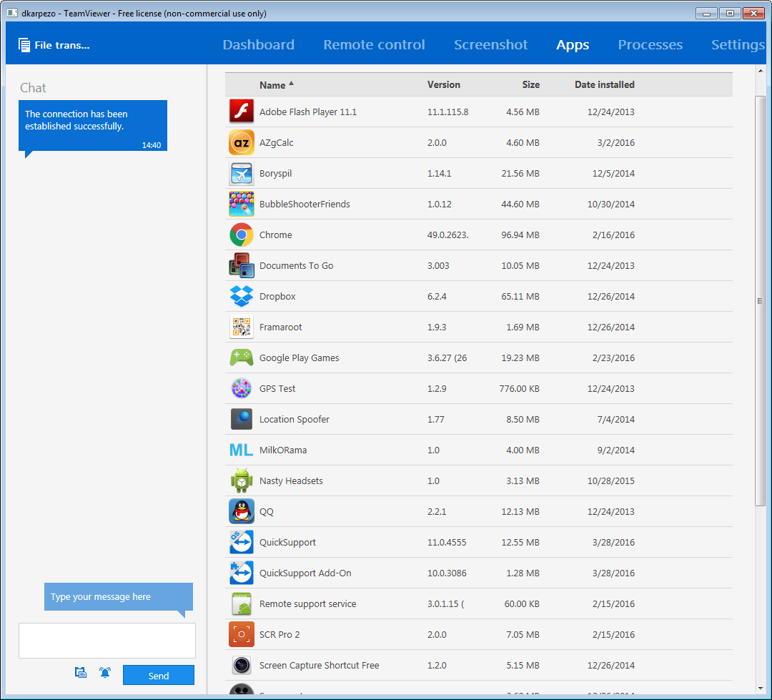
Task: Click QuickSupport version 11.0.4555 cell
Action: 447,543
